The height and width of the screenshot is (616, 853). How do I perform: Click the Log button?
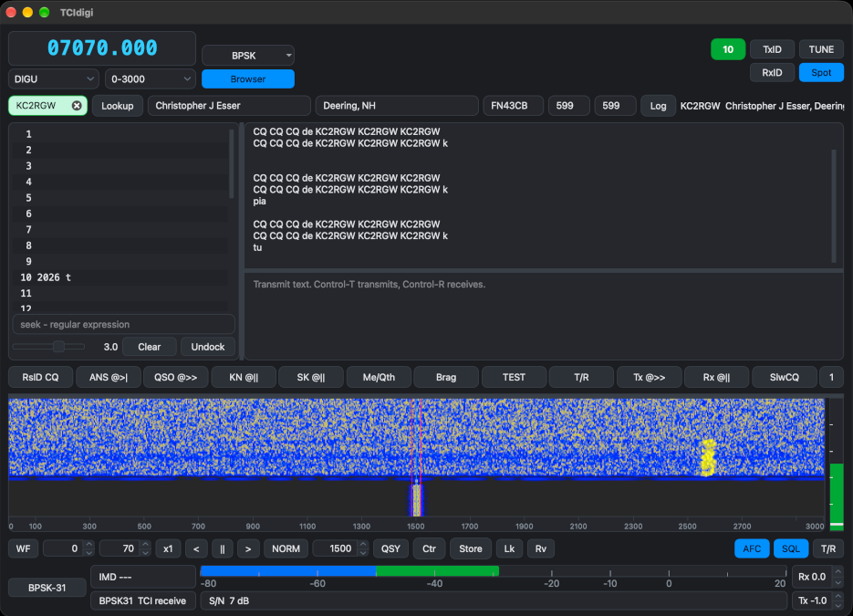(x=658, y=106)
